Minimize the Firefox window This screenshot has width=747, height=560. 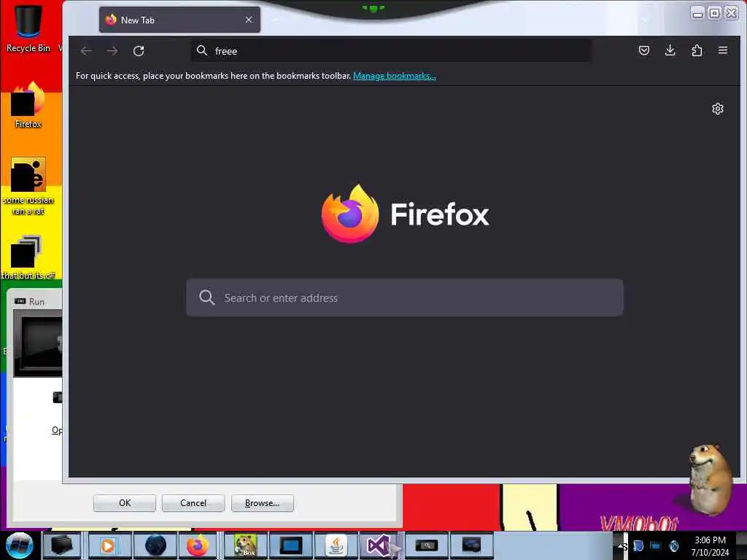[x=697, y=13]
